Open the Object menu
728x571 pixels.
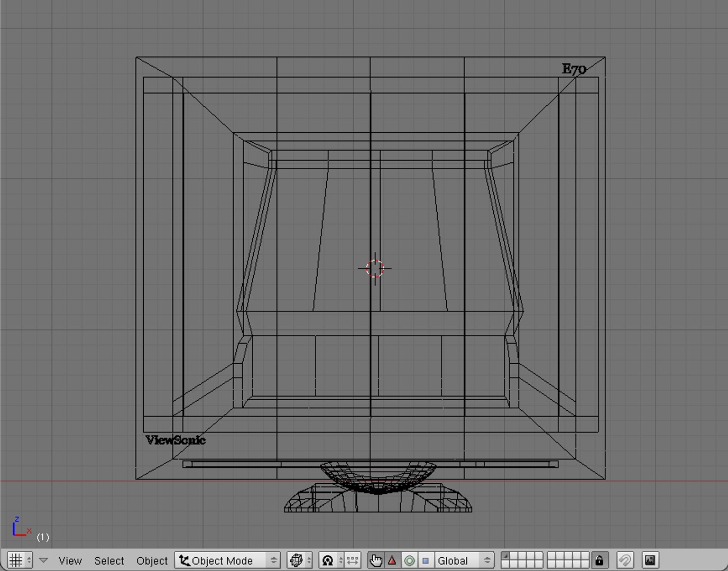[152, 560]
